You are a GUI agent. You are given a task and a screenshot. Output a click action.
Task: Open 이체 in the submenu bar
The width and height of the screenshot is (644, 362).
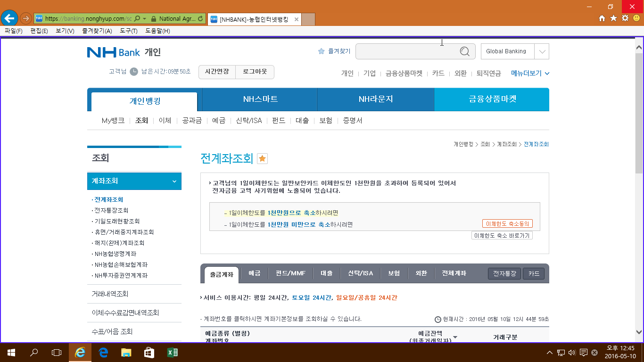point(165,121)
